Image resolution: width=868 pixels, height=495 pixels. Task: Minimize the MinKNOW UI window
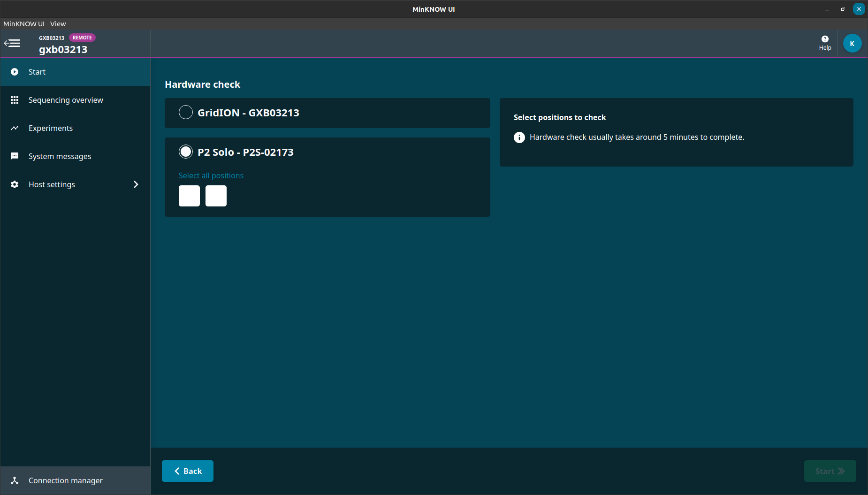[x=827, y=9]
